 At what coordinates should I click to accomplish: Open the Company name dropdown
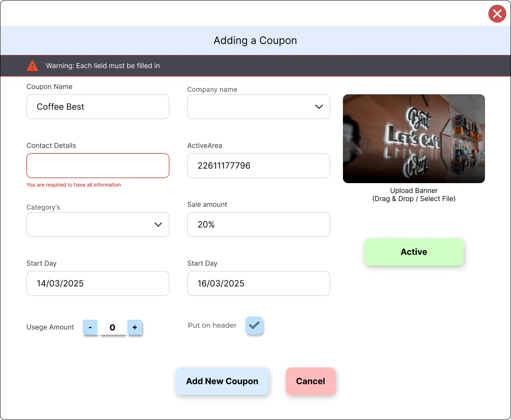258,107
